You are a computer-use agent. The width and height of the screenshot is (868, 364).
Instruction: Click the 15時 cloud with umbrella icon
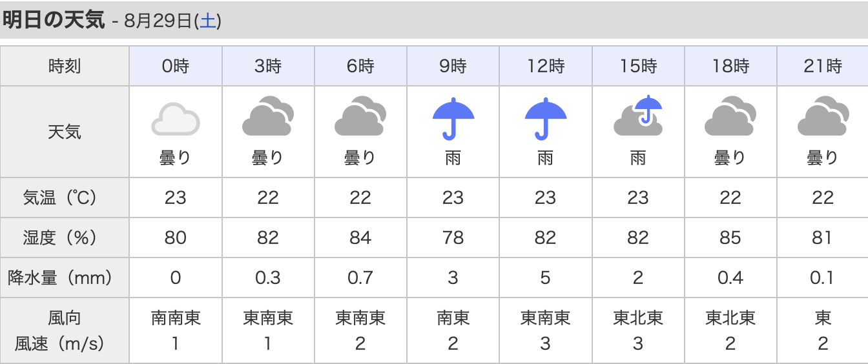638,115
